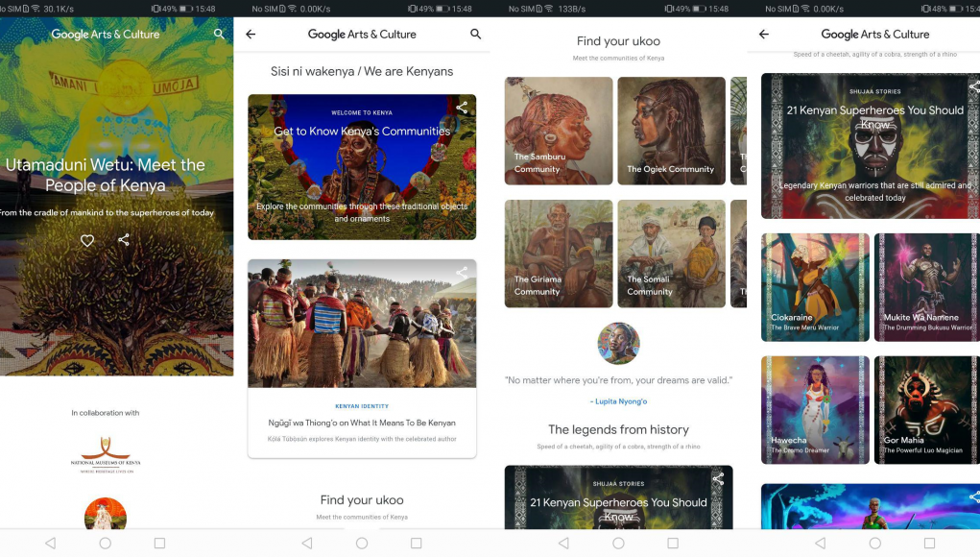Image resolution: width=980 pixels, height=557 pixels.
Task: Share the Ngũgĩ wa Thiong'o Kenyan identity card
Action: 462,273
